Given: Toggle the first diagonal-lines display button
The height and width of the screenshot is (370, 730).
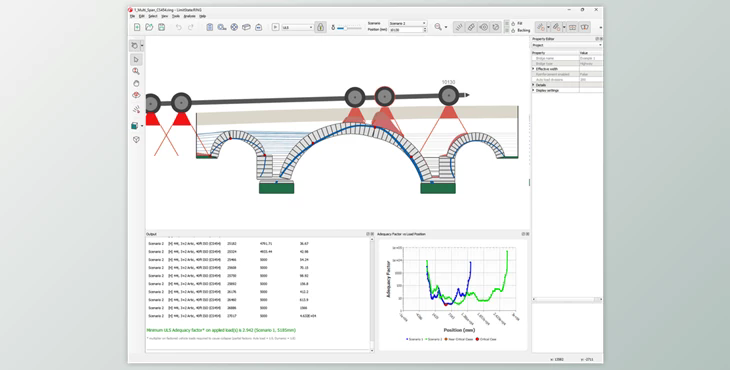Looking at the screenshot, I should [x=459, y=27].
